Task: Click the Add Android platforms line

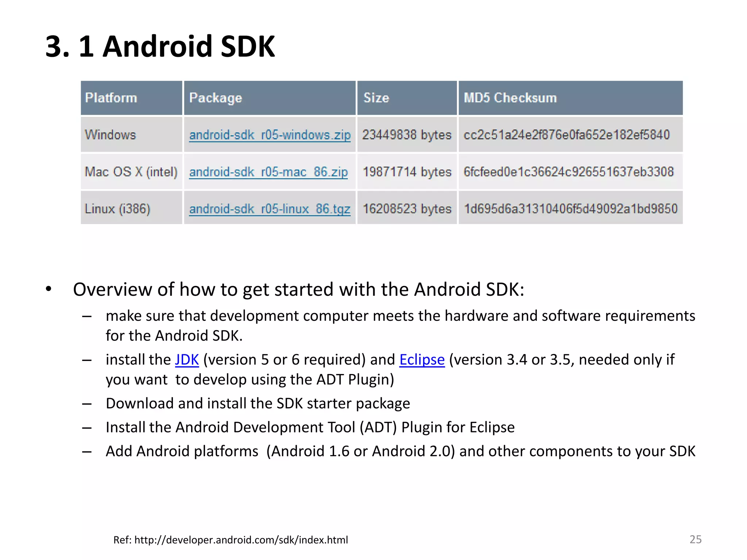Action: click(x=400, y=451)
